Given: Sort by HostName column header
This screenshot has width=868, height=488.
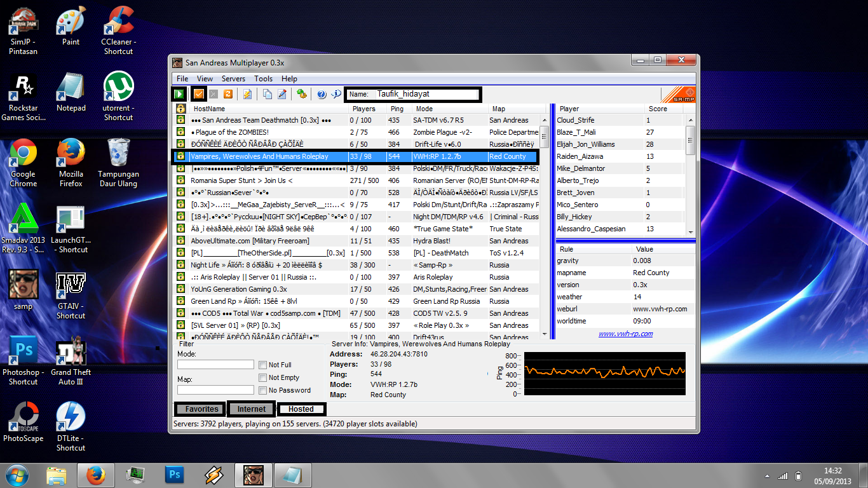Looking at the screenshot, I should [x=269, y=109].
